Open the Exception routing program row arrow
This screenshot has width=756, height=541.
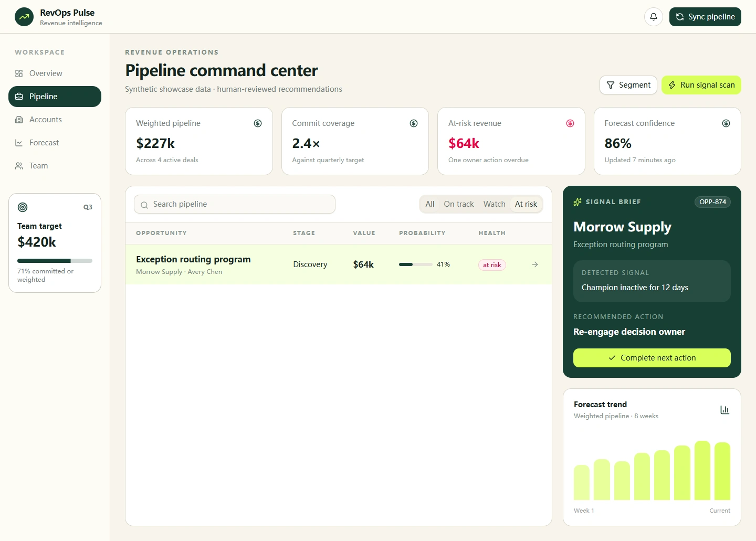point(535,264)
